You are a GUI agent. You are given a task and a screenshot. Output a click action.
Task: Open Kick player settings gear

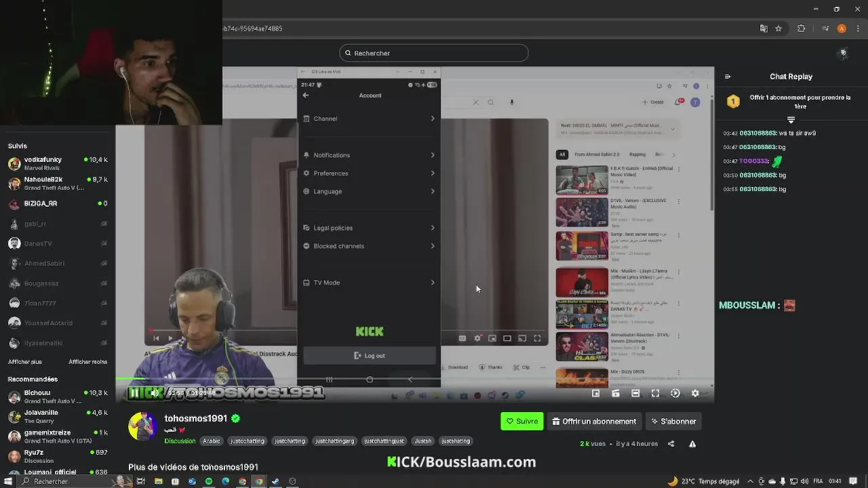coord(695,393)
